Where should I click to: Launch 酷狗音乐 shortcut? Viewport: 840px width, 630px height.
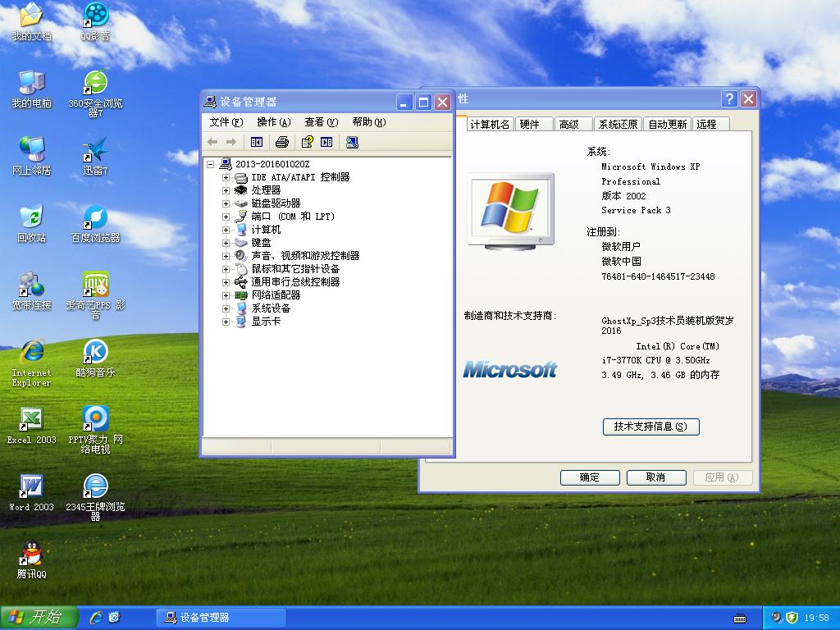95,358
